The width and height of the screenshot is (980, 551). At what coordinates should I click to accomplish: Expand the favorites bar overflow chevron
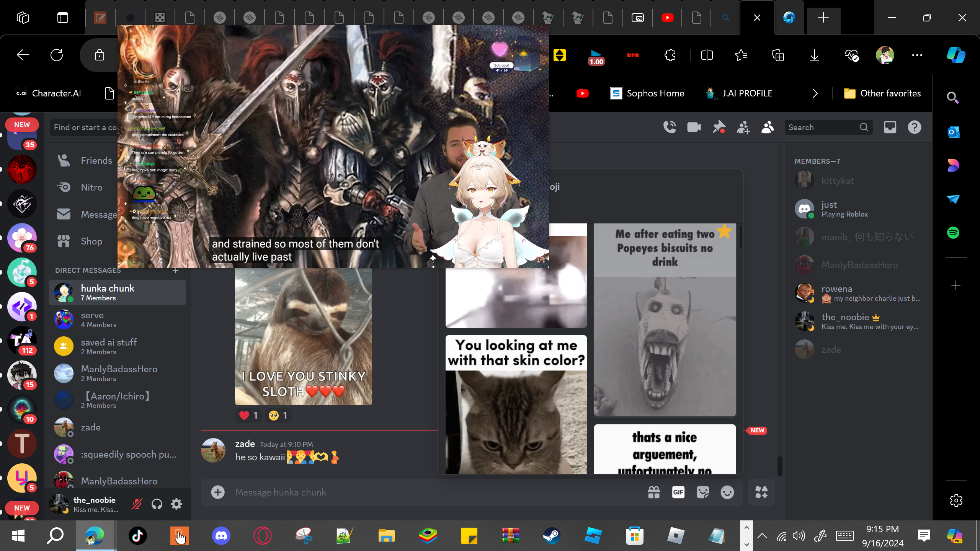815,93
